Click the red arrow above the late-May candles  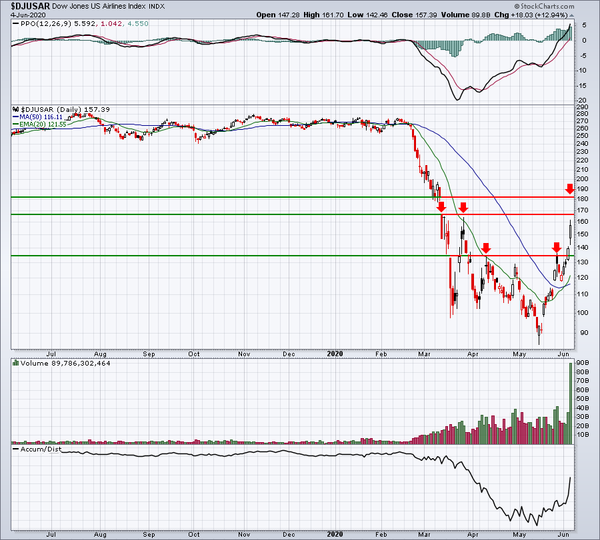556,247
